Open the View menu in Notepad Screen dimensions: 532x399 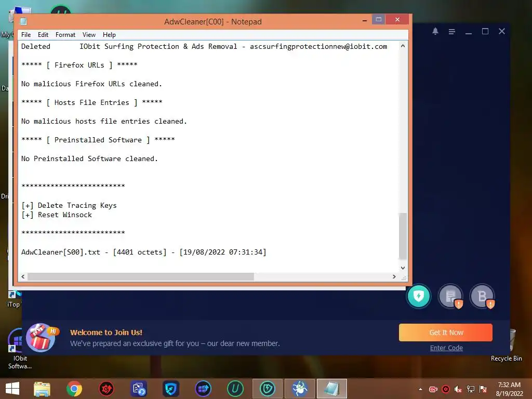[x=89, y=35]
